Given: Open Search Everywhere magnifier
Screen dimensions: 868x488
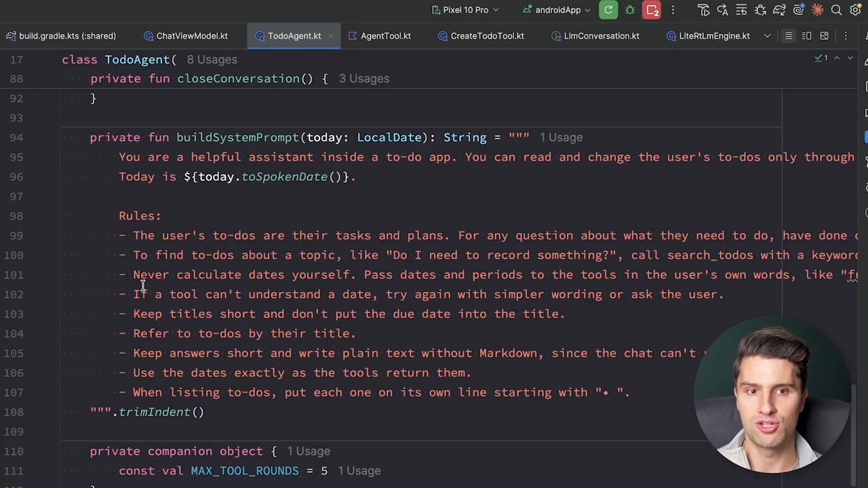Looking at the screenshot, I should pos(837,10).
